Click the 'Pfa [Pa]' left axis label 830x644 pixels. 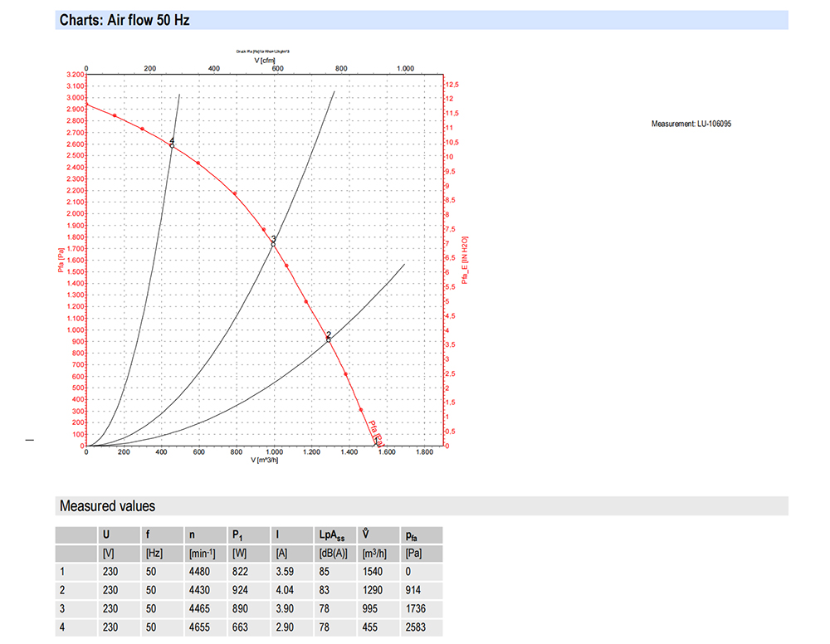point(61,261)
